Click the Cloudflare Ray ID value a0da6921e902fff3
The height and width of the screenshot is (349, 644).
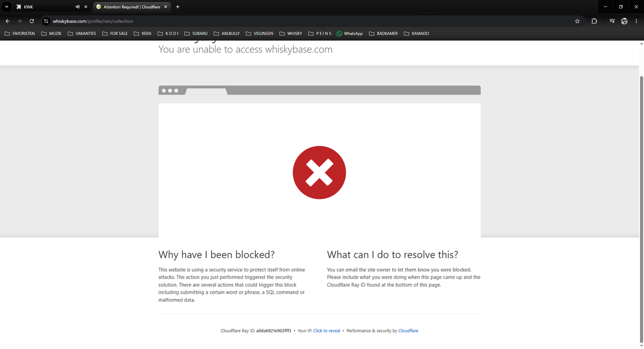[273, 331]
